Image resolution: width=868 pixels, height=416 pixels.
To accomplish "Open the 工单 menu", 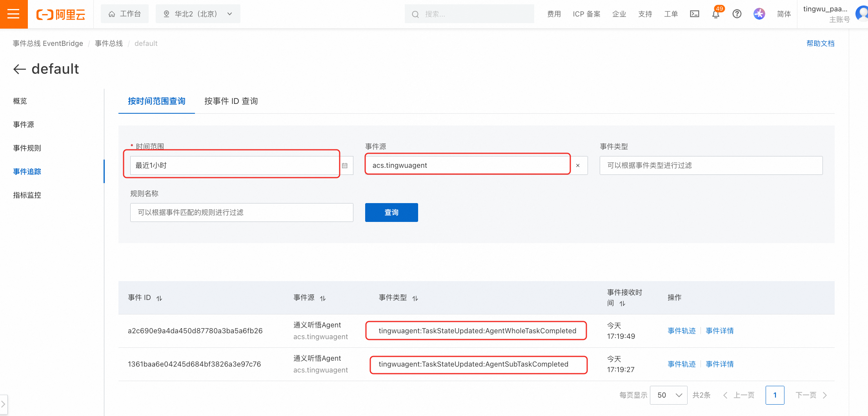I will [671, 14].
